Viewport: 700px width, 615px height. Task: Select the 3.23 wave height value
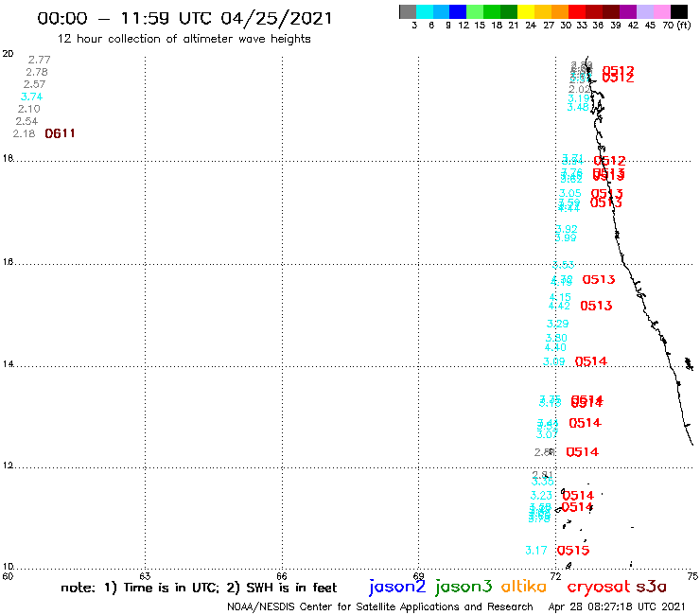(541, 496)
